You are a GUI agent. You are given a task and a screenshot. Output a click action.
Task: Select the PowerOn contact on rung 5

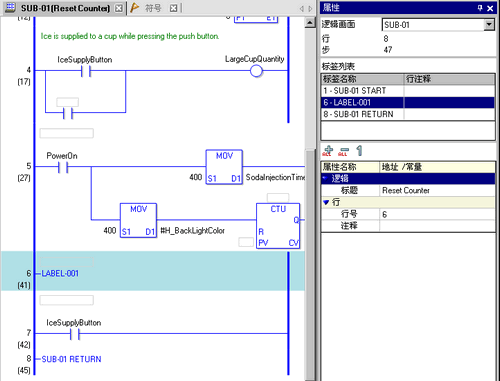[63, 167]
